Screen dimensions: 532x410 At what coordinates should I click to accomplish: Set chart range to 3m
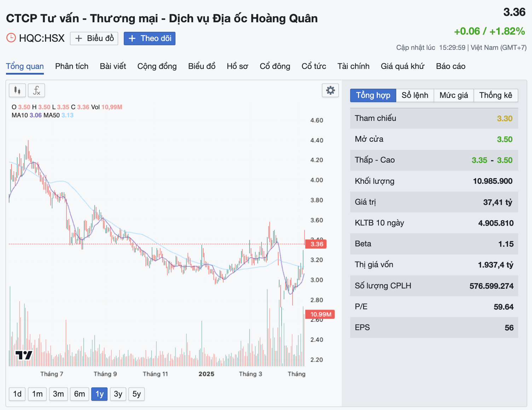pos(58,394)
